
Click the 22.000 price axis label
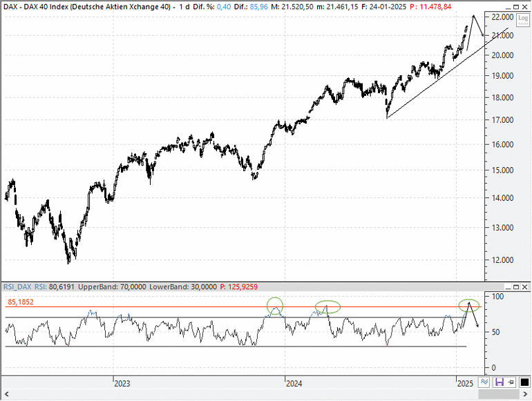[x=502, y=17]
